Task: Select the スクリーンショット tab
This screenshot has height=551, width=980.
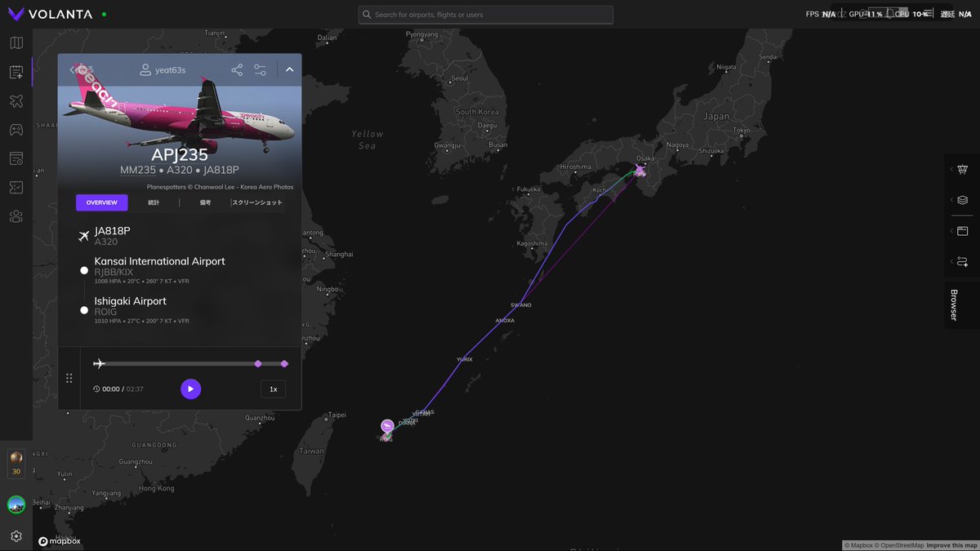Action: pos(257,202)
